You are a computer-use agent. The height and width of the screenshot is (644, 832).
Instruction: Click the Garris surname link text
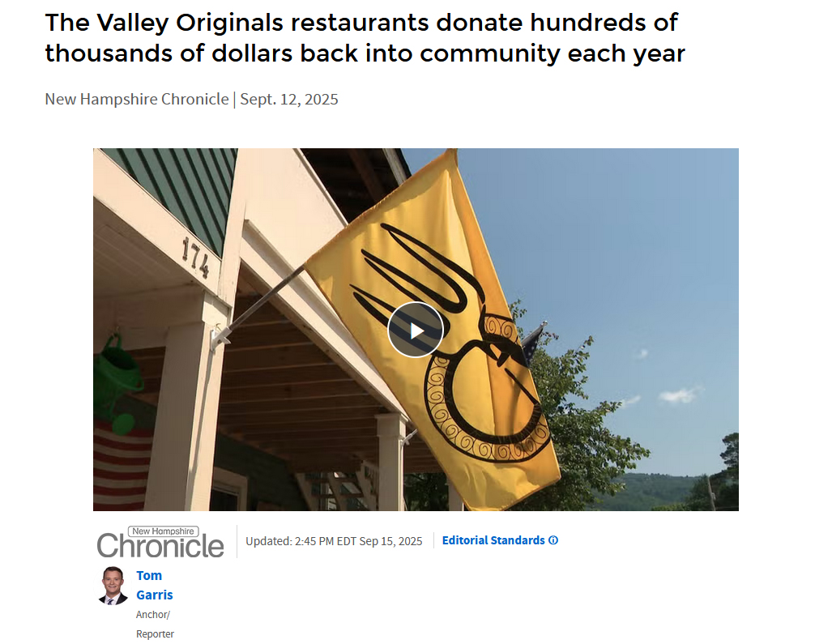[155, 595]
